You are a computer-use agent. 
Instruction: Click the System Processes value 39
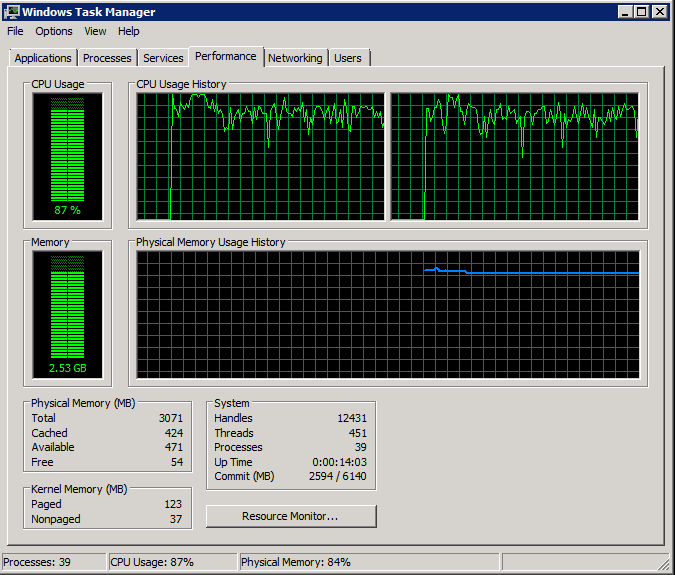point(361,447)
